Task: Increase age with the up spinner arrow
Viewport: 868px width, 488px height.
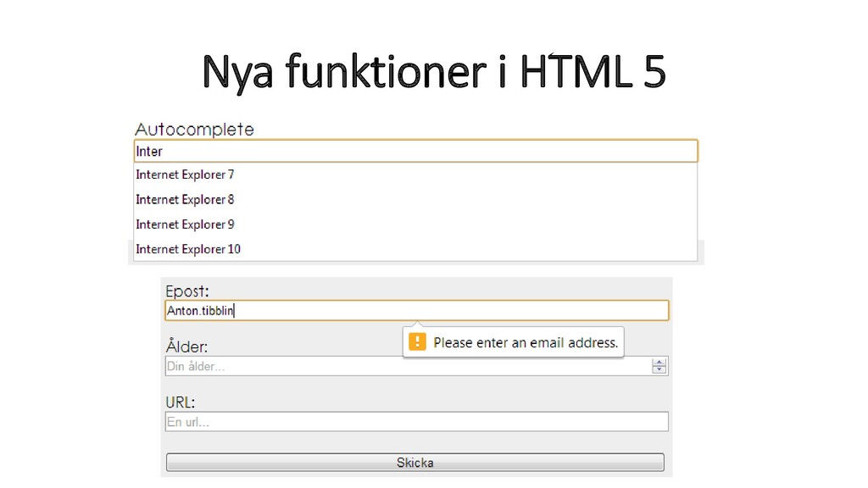Action: pos(659,363)
